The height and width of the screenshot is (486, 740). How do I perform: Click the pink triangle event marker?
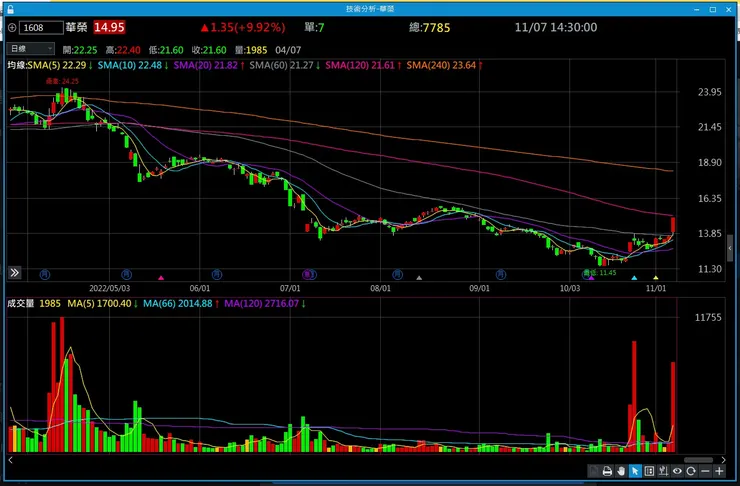(x=161, y=278)
